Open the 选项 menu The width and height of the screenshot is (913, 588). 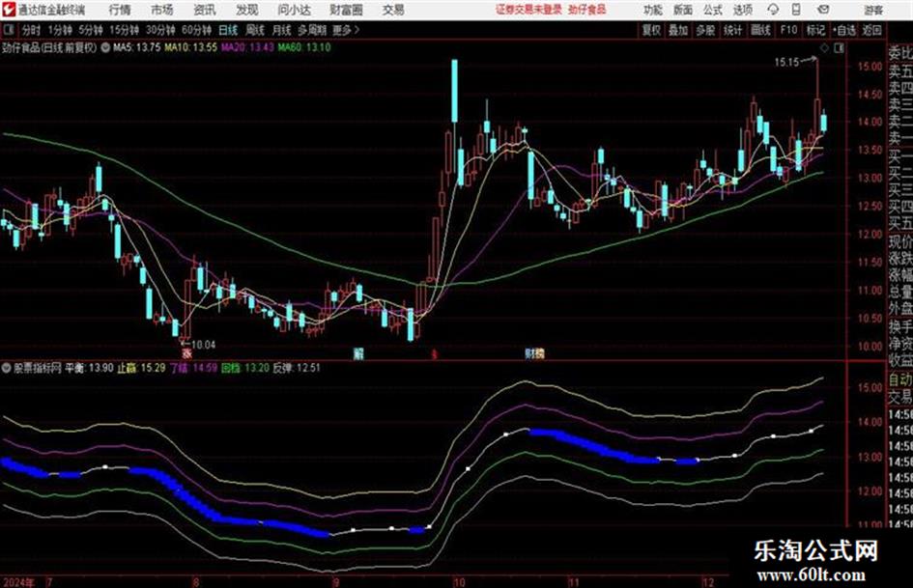743,10
